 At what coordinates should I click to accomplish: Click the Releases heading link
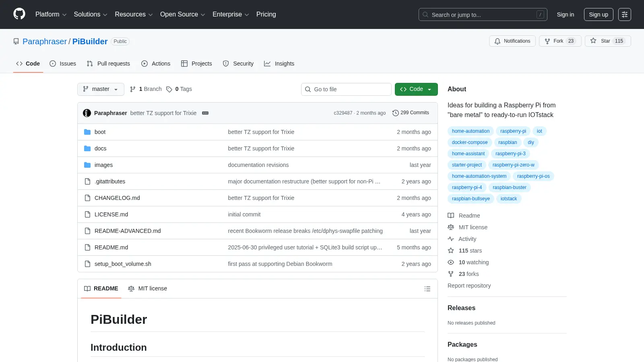coord(461,308)
